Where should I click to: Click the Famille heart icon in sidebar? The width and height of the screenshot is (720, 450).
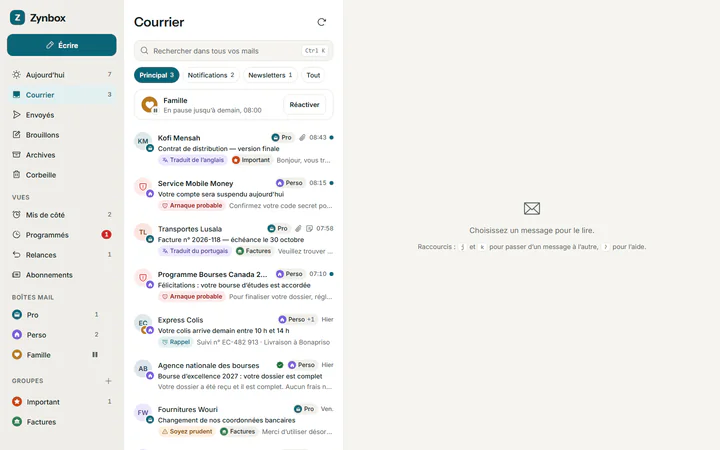tap(17, 354)
